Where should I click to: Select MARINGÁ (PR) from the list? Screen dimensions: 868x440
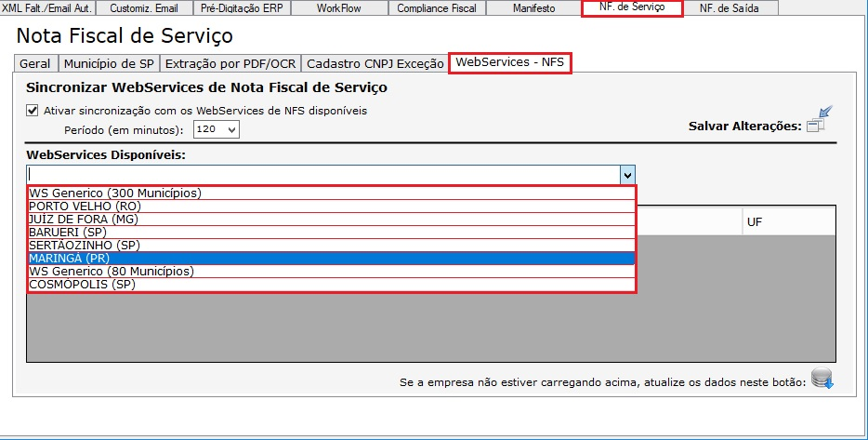pyautogui.click(x=331, y=258)
